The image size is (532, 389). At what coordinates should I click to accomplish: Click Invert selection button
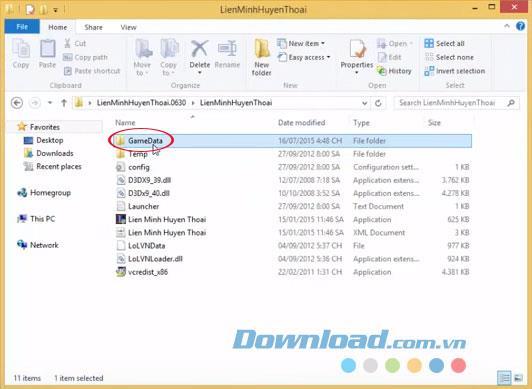[x=455, y=71]
